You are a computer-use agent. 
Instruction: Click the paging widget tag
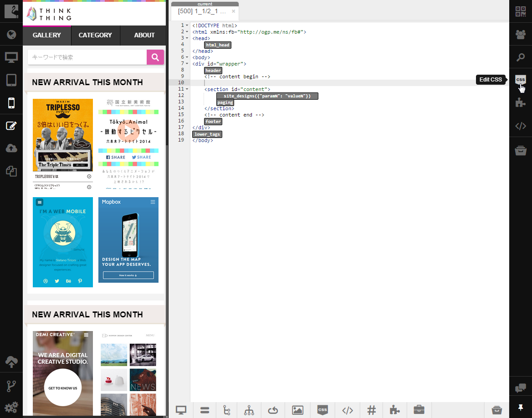(x=225, y=102)
